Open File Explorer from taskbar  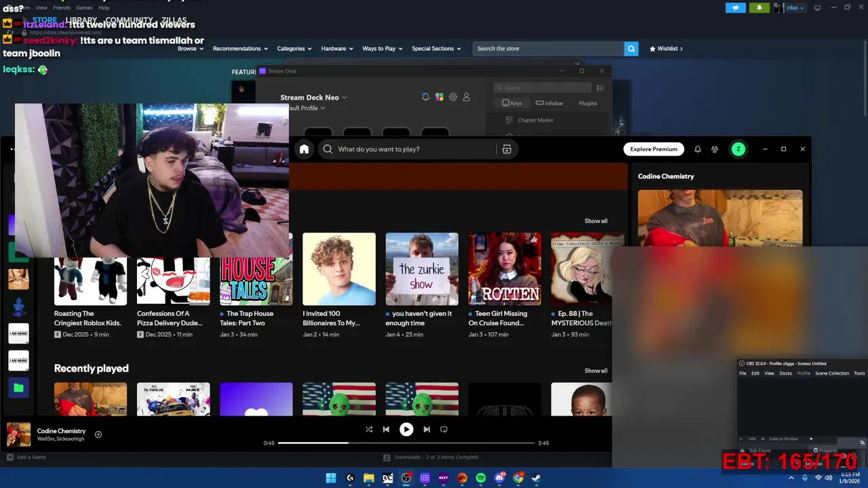369,478
